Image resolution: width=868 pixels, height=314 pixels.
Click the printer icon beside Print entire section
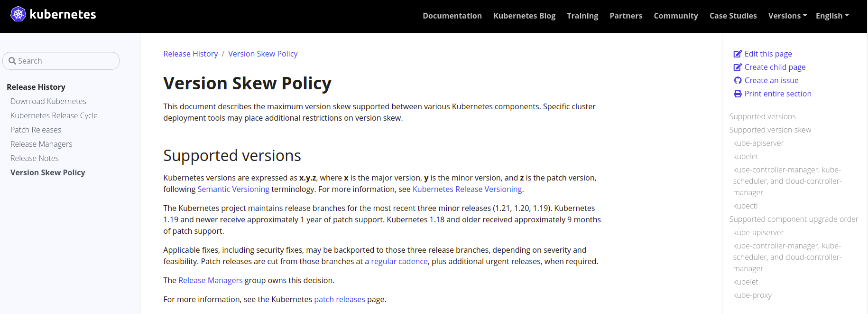pyautogui.click(x=738, y=94)
